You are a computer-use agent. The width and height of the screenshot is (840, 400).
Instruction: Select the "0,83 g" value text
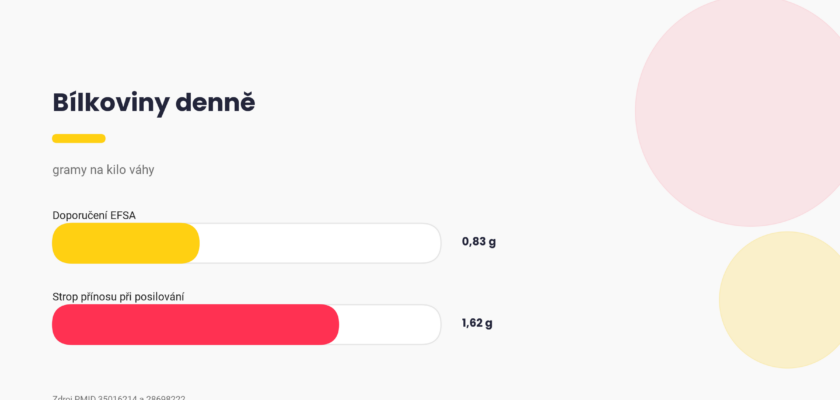[479, 241]
